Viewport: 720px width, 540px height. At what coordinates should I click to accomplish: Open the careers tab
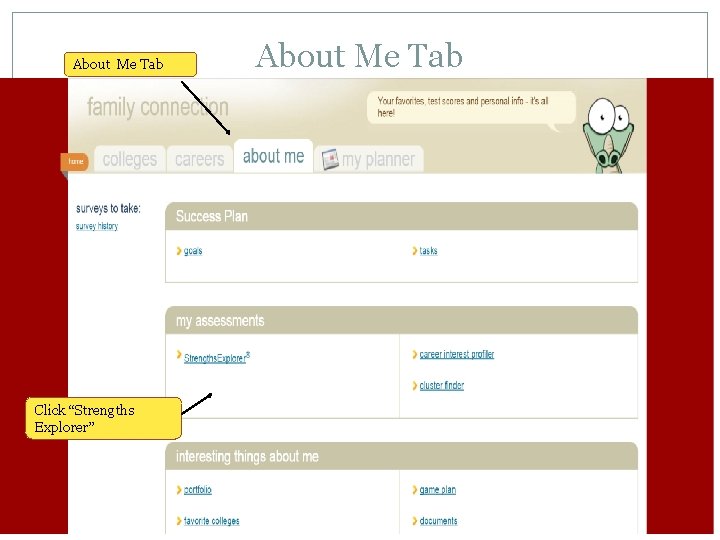click(x=200, y=159)
